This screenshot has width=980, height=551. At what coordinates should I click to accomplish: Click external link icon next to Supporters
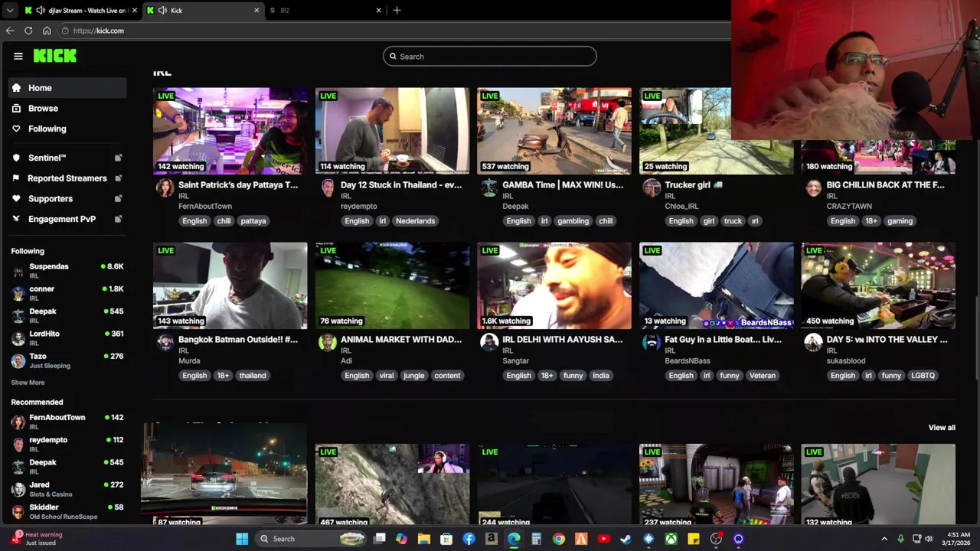pyautogui.click(x=118, y=198)
